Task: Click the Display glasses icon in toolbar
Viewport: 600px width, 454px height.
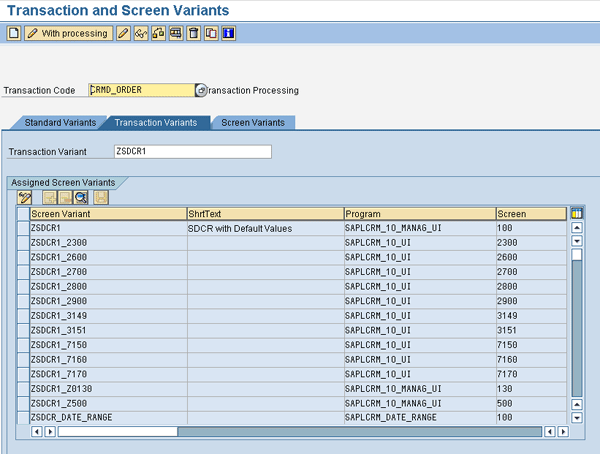Action: click(x=141, y=33)
